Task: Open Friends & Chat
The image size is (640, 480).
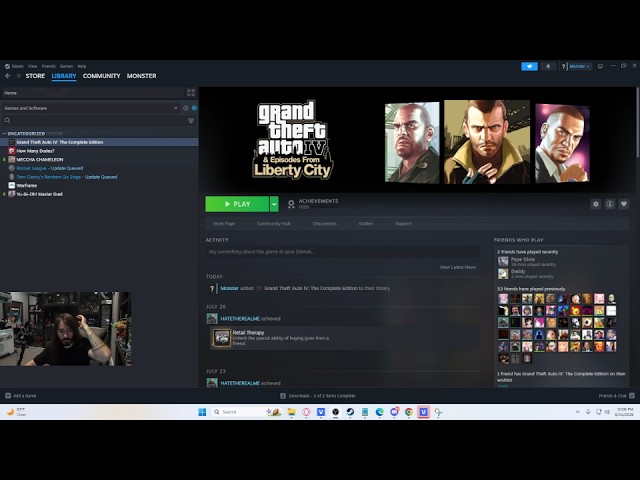Action: (x=616, y=396)
